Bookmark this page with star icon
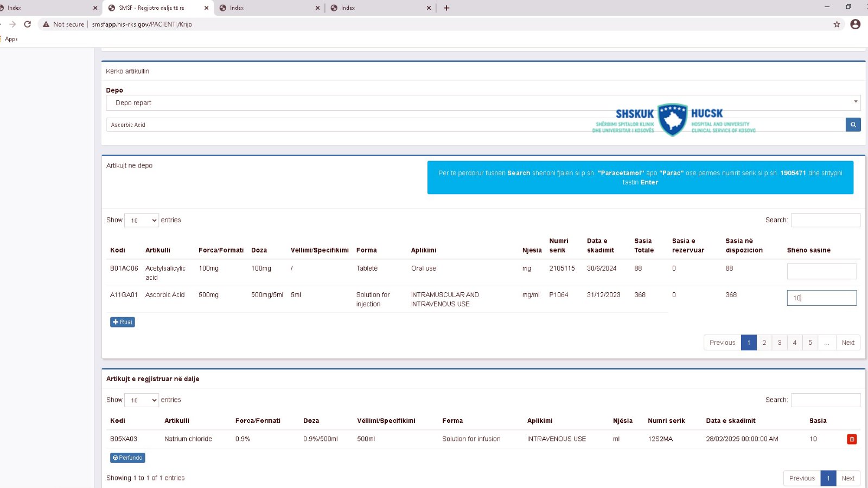The height and width of the screenshot is (488, 868). [x=837, y=24]
